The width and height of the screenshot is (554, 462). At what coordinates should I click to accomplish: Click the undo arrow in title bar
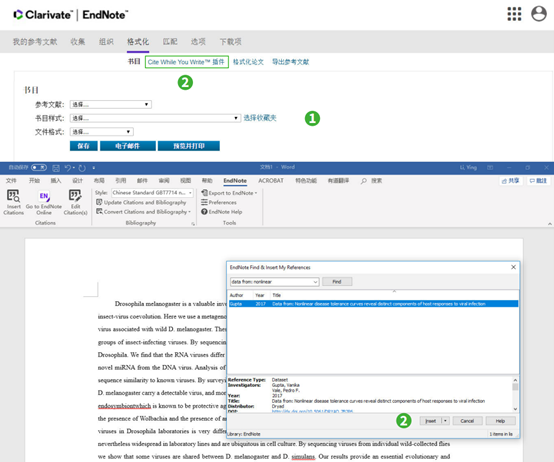tap(68, 168)
